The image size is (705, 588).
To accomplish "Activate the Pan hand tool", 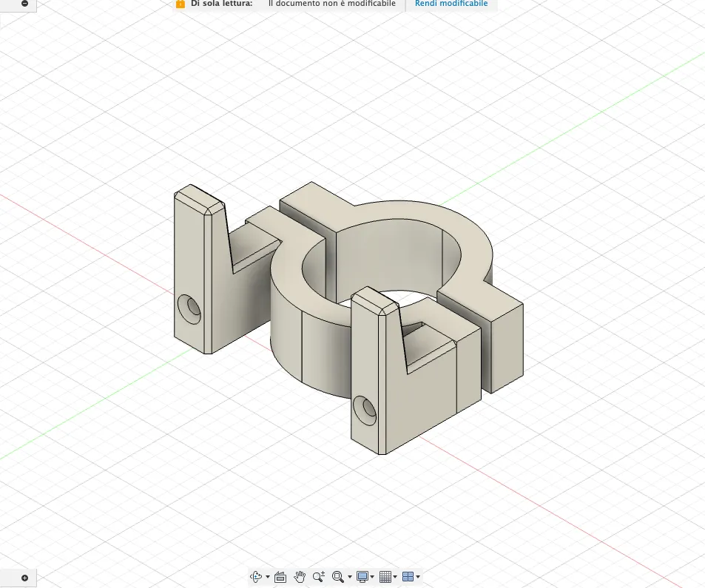I will (x=300, y=576).
